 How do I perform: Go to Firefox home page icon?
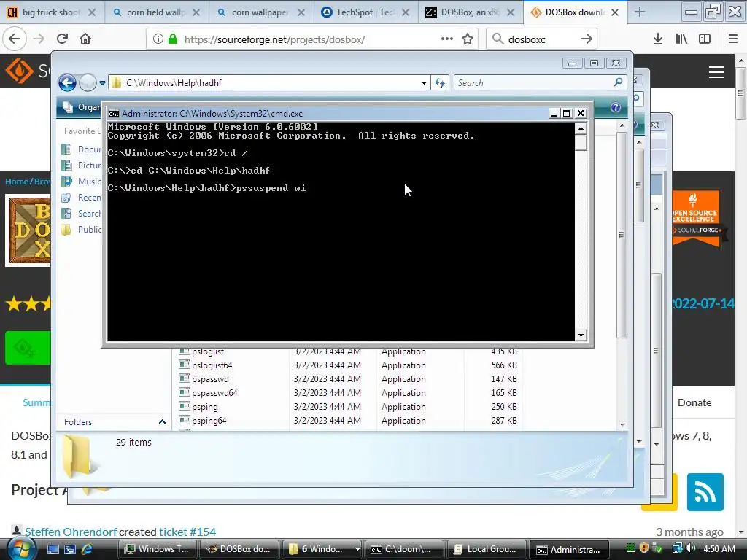(x=85, y=39)
